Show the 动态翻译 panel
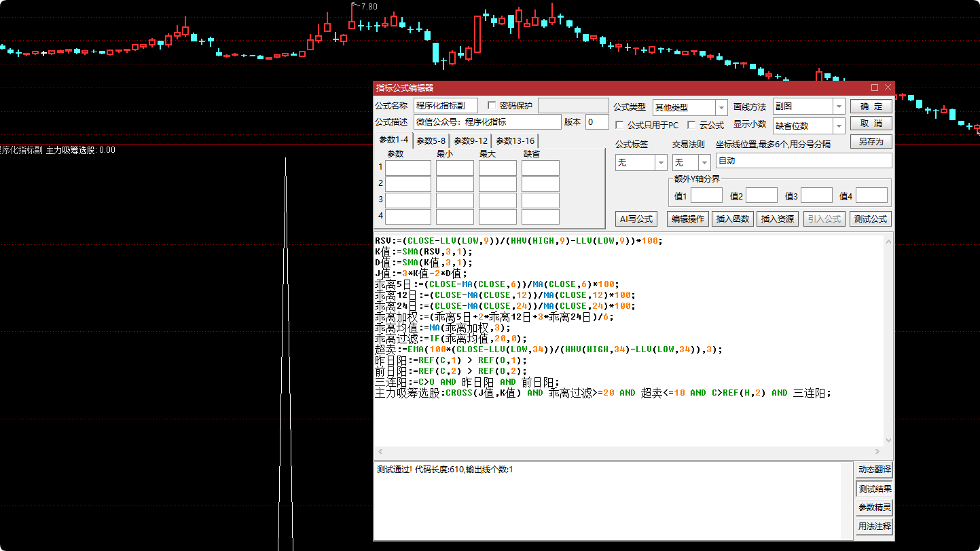 (x=874, y=470)
